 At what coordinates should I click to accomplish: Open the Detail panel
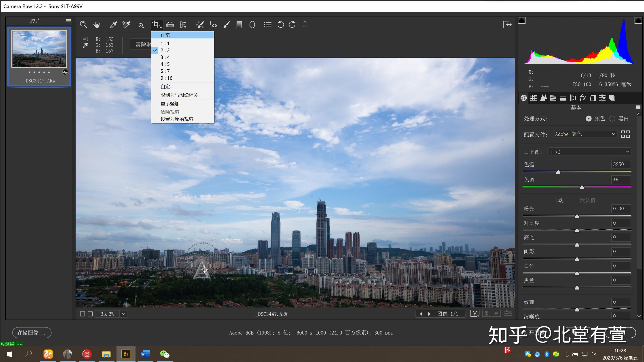[544, 98]
